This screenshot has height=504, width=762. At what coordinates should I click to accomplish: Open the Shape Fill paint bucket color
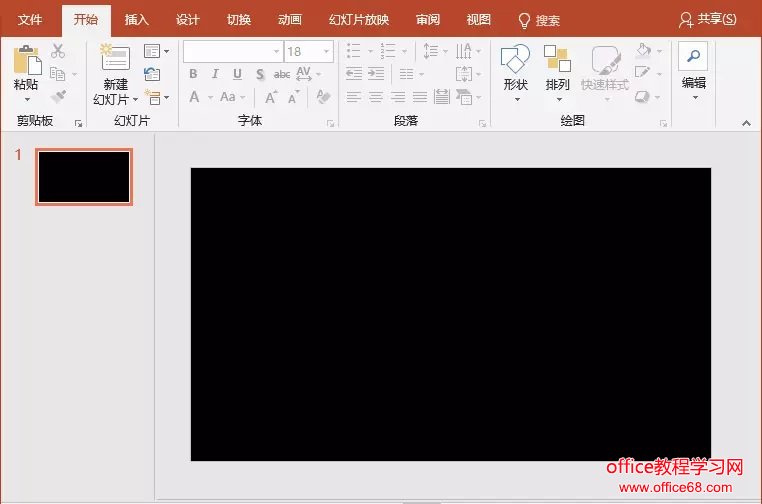(x=644, y=51)
